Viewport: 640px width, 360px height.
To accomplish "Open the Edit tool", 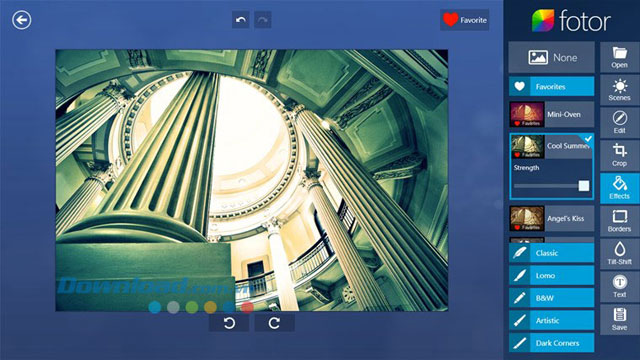I will click(x=620, y=123).
